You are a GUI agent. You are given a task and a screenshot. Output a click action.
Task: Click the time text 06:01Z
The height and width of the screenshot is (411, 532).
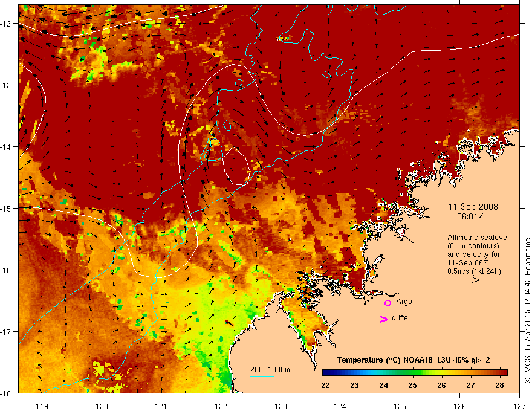click(470, 216)
